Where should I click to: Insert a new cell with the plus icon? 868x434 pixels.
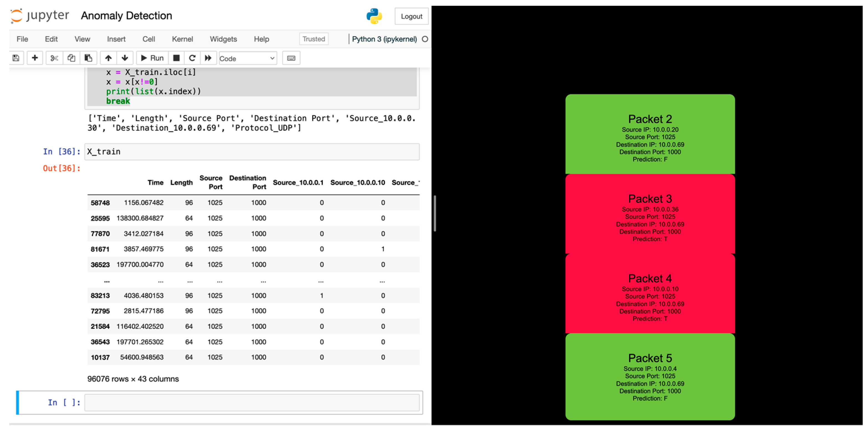click(35, 58)
